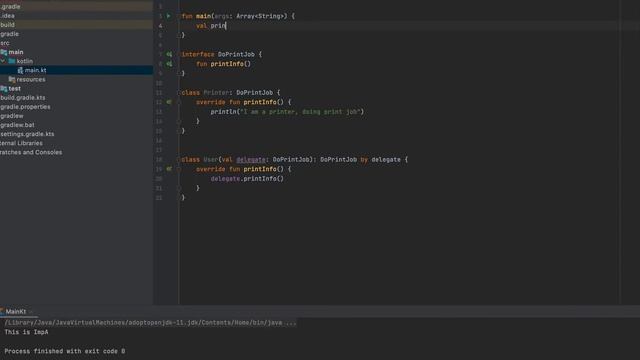Click 'Process finished with exit code 0'
The width and height of the screenshot is (640, 360).
click(x=64, y=351)
